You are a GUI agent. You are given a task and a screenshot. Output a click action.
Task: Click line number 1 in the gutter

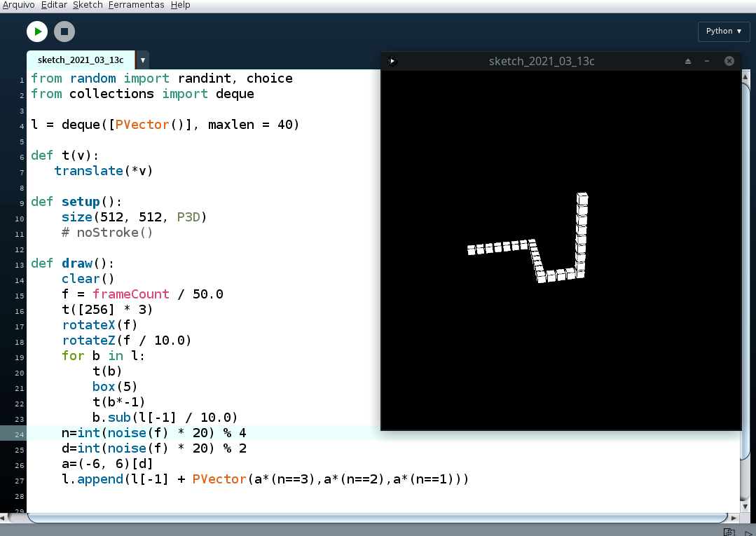tap(22, 80)
